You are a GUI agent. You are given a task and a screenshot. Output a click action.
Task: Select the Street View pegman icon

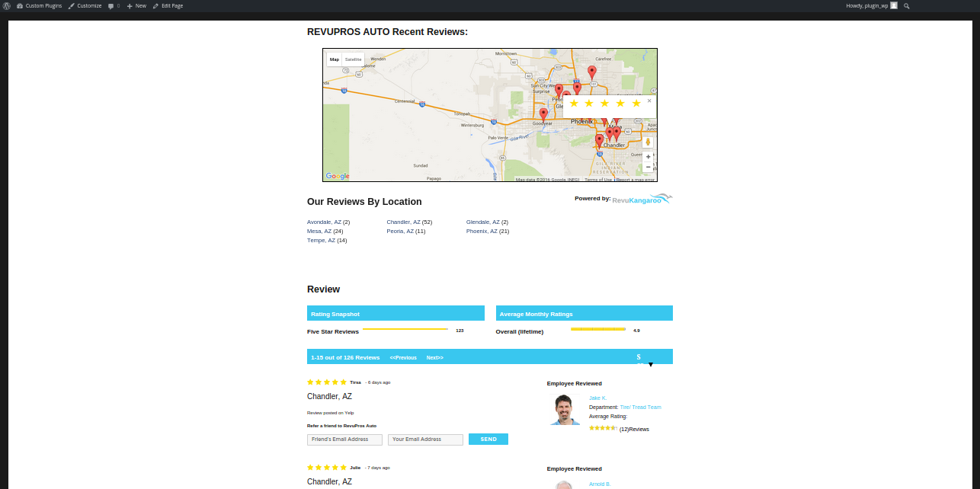648,142
